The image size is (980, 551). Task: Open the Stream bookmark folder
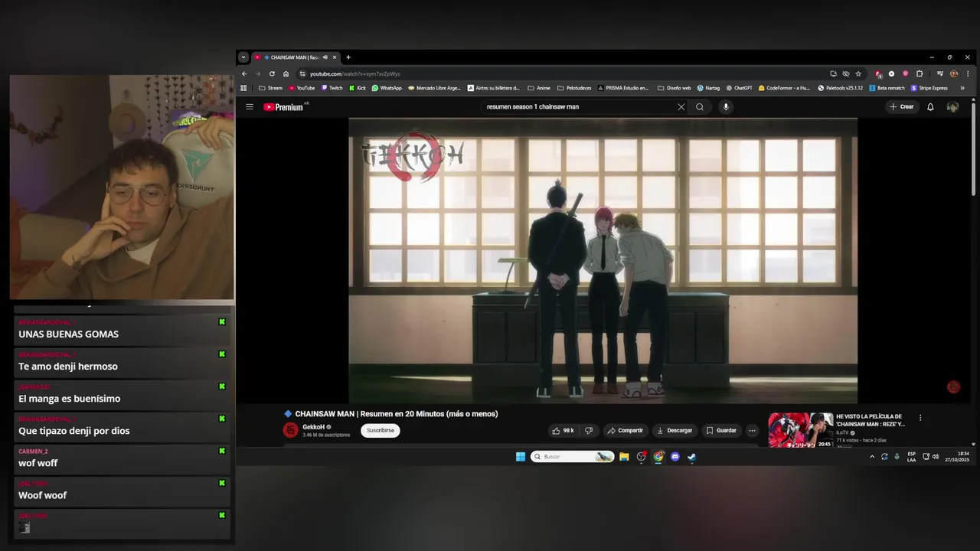pos(271,88)
